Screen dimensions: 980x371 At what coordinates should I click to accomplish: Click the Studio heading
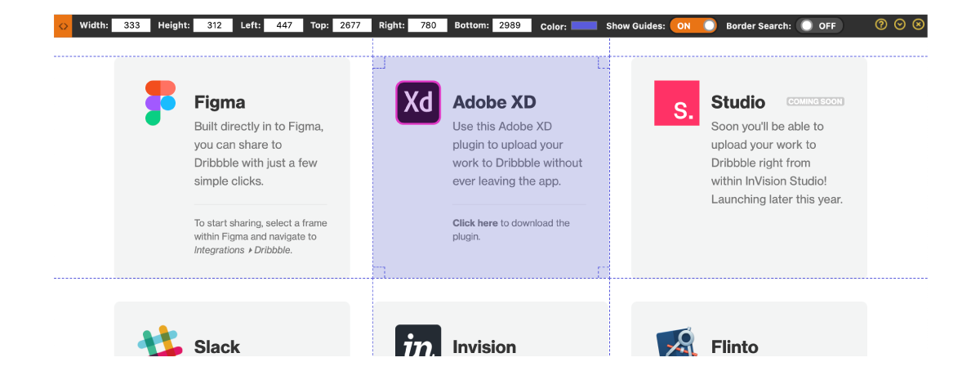(x=738, y=102)
